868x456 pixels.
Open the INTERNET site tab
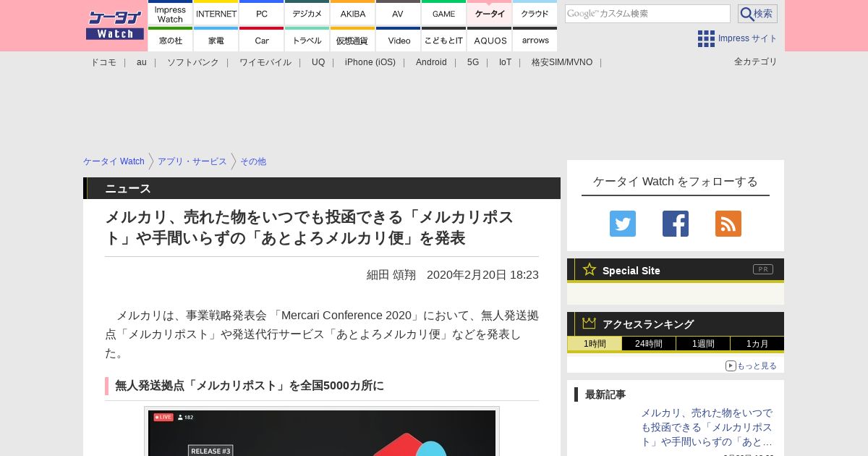pyautogui.click(x=216, y=13)
